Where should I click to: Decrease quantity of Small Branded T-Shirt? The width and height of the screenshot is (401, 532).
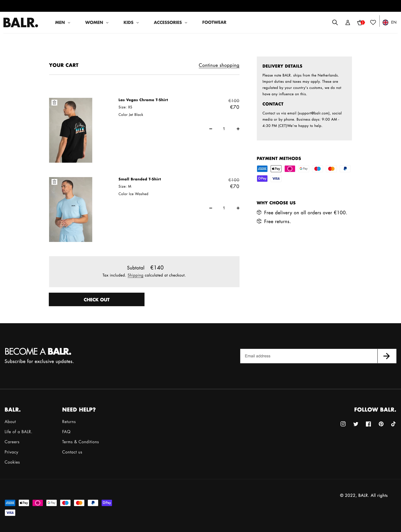pyautogui.click(x=210, y=208)
